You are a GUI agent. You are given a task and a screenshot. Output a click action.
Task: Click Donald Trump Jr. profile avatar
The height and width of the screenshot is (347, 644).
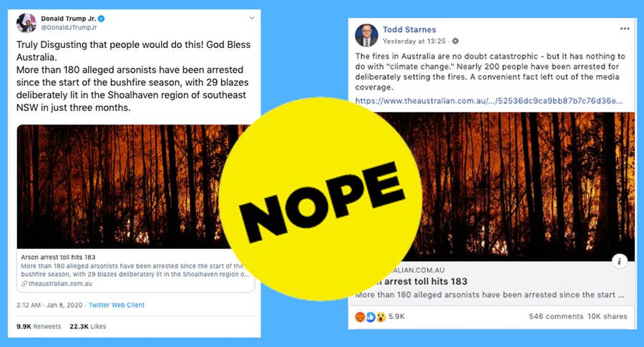pyautogui.click(x=26, y=23)
